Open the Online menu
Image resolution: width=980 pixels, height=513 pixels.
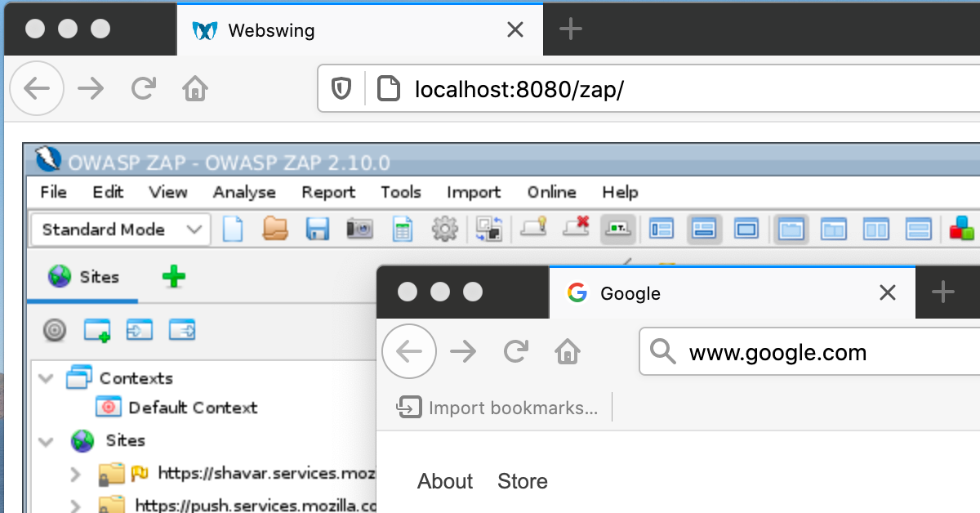tap(552, 192)
